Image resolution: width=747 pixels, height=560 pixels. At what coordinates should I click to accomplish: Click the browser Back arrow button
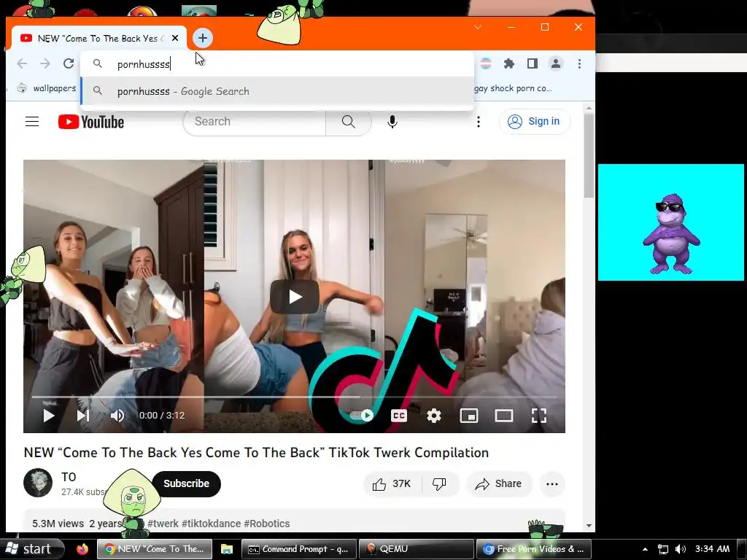[x=22, y=63]
